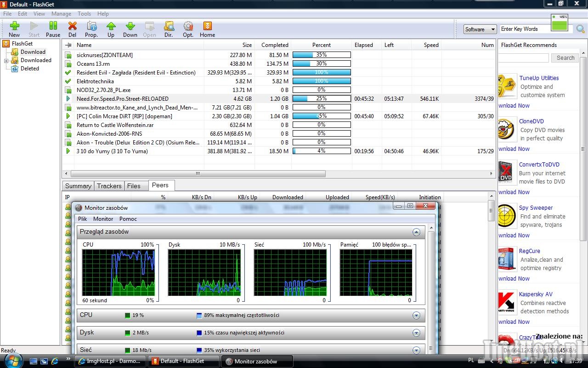
Task: Expand the Dysk section in Monitor zasobów
Action: click(416, 333)
